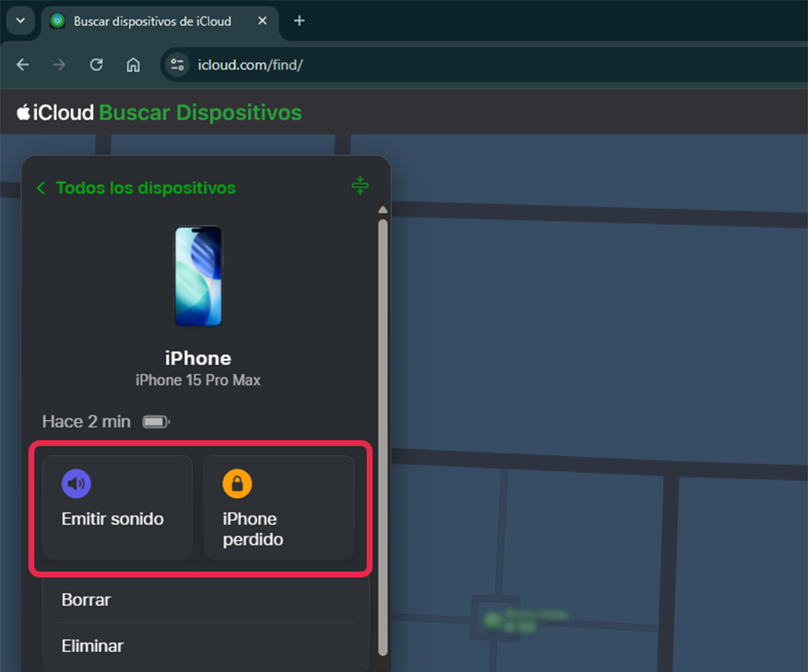Open the tab search dropdown arrow
The image size is (808, 672).
(x=20, y=20)
